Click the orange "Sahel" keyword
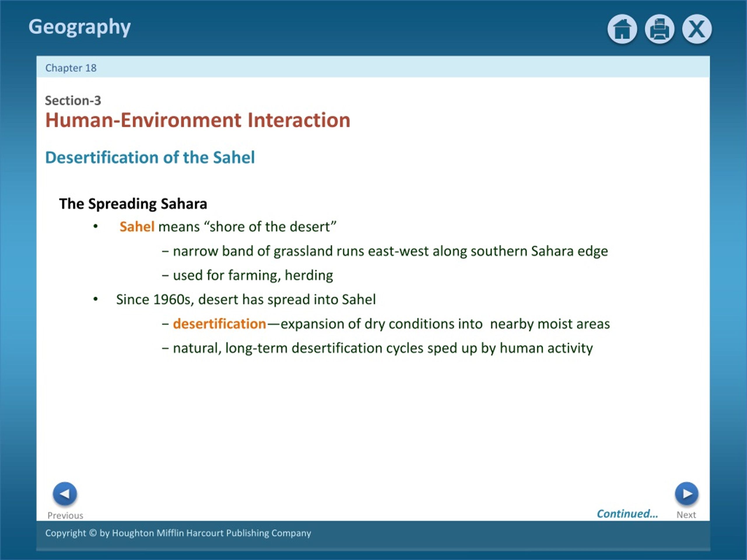 point(137,227)
